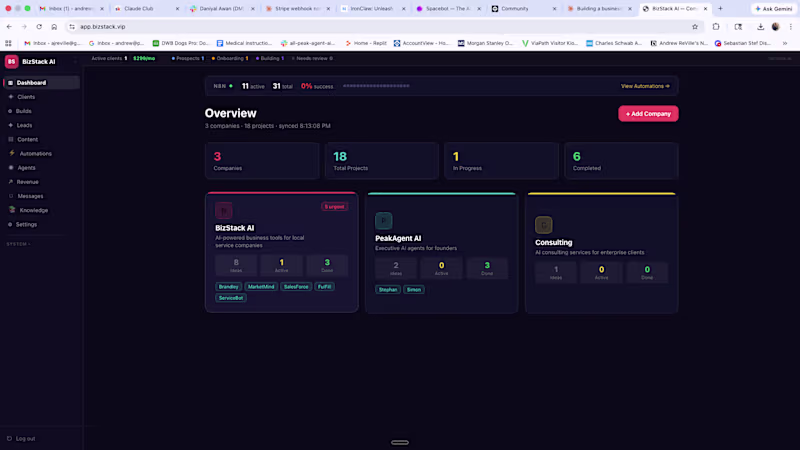Open the browser three-dot menu

coord(791,27)
